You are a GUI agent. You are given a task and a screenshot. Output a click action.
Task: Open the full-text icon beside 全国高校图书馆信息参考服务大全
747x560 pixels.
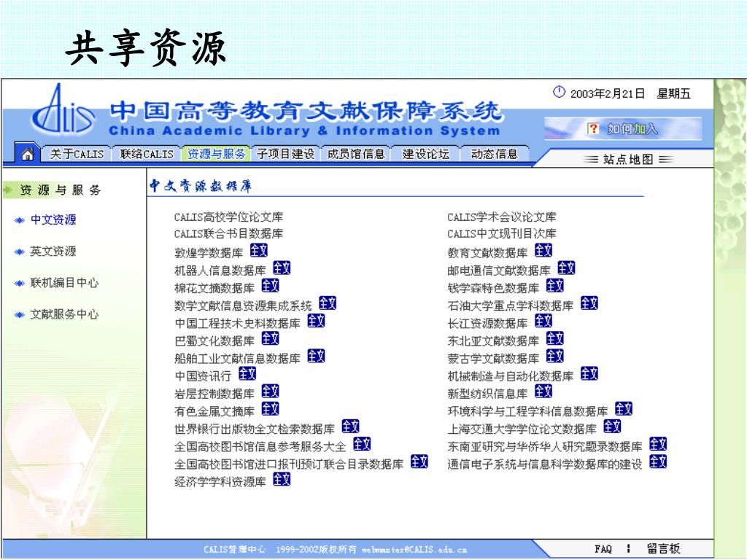pyautogui.click(x=362, y=444)
